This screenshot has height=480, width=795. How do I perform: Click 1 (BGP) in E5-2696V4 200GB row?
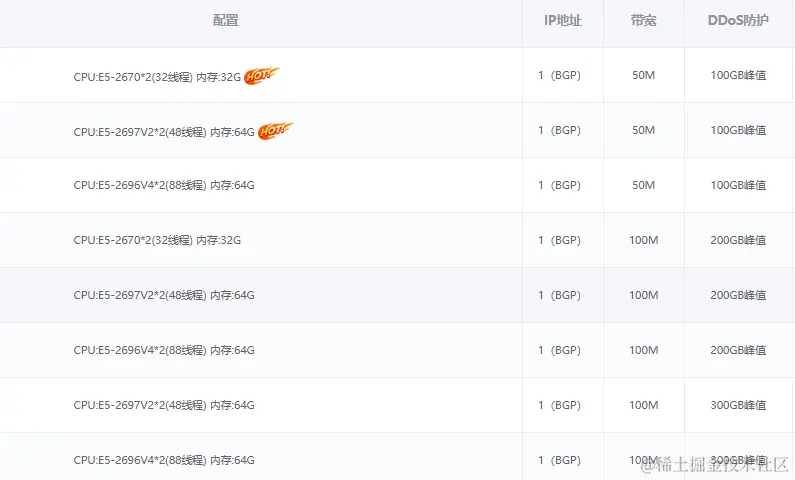coord(559,350)
